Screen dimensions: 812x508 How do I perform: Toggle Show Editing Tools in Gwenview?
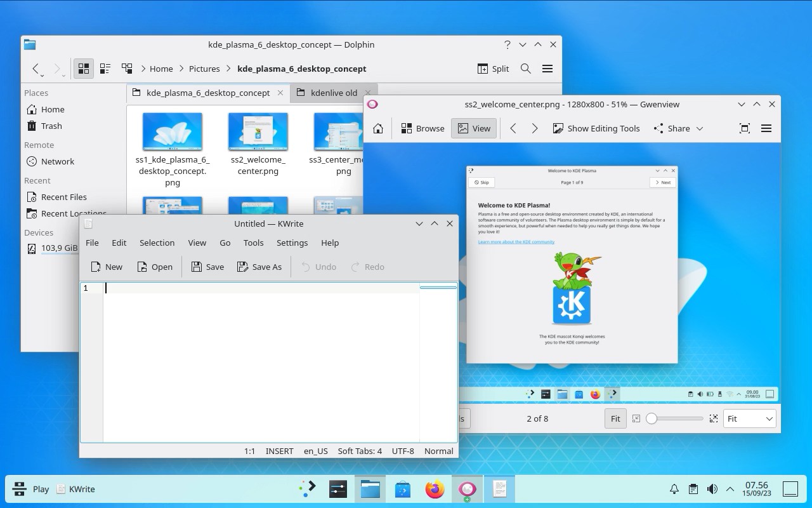(596, 128)
